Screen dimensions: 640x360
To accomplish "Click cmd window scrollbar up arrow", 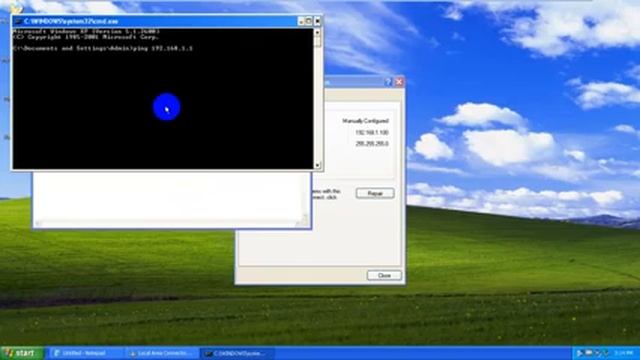I will pos(317,32).
